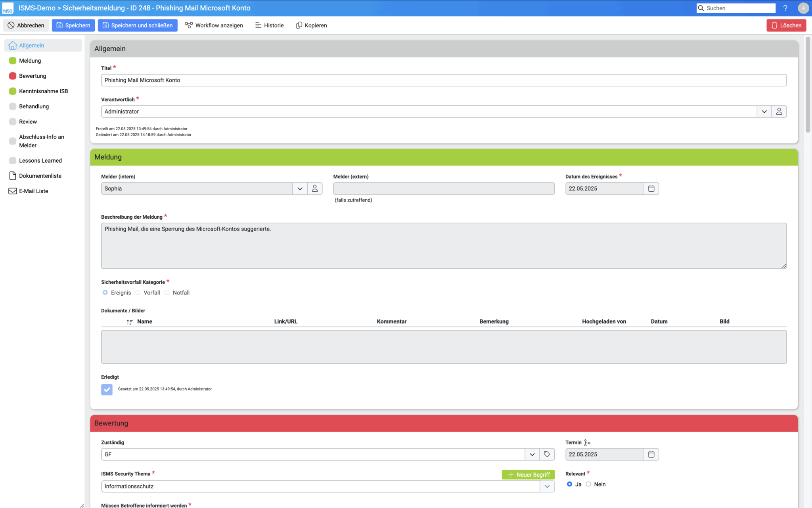Click red status dot for Bewertung
Image resolution: width=812 pixels, height=508 pixels.
pos(13,76)
